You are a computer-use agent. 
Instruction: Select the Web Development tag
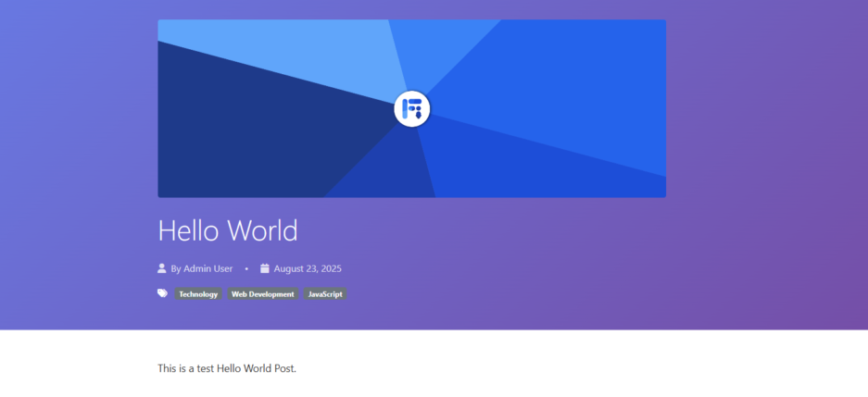pos(262,294)
